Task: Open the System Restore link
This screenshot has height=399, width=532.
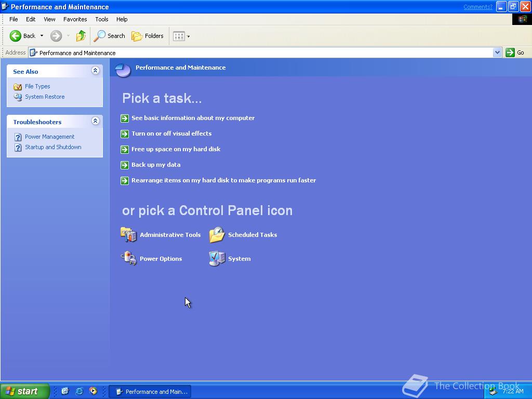Action: tap(45, 97)
